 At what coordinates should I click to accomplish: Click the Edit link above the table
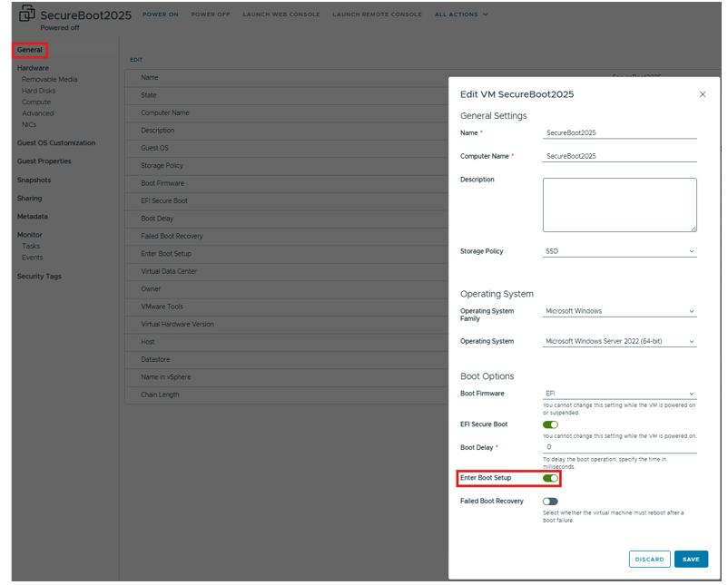pos(136,60)
